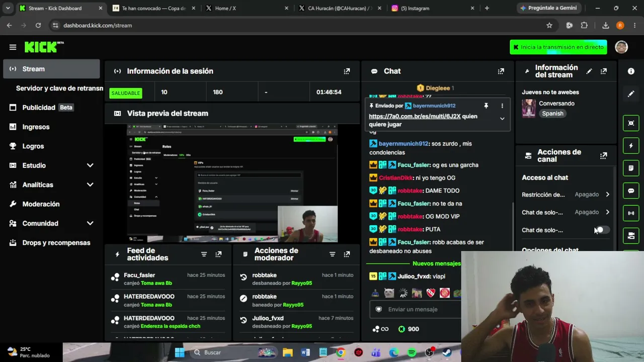Toggle the screen-capture widget in right sidebar

pyautogui.click(x=631, y=123)
